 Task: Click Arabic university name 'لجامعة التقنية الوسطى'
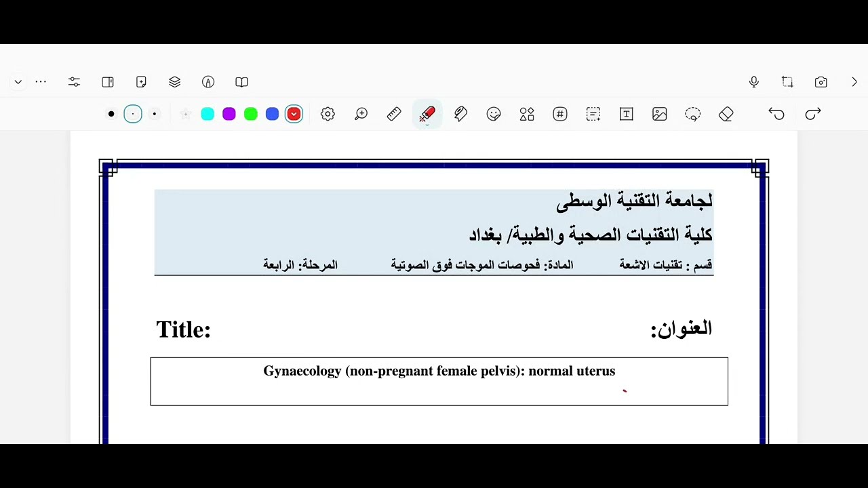pos(635,201)
